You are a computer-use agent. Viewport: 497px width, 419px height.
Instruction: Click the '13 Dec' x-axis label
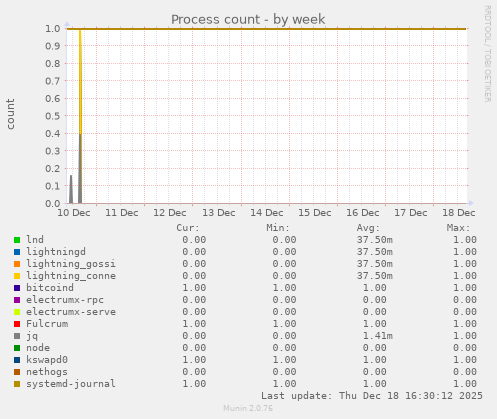(219, 213)
